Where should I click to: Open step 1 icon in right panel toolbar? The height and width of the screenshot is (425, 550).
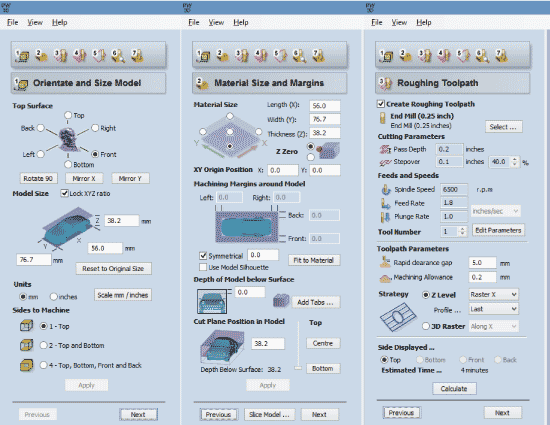(386, 55)
